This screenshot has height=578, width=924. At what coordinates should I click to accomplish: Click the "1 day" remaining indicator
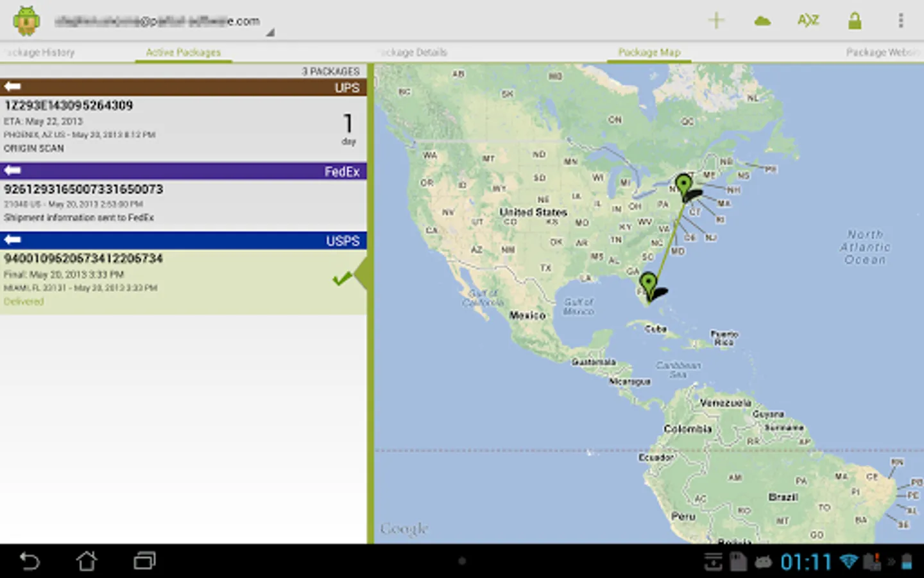348,129
